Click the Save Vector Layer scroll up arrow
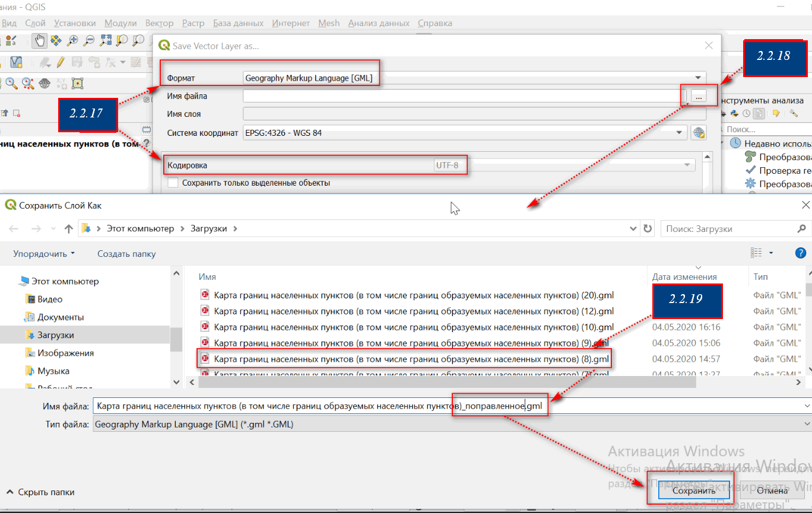Screen dimensions: 812x513 pyautogui.click(x=706, y=157)
